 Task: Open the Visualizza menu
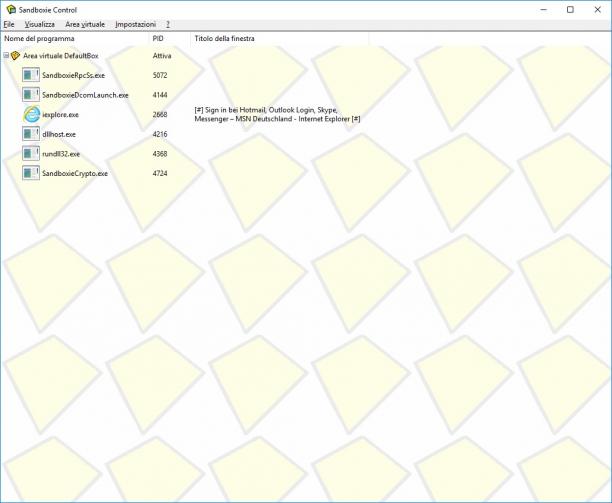tap(40, 24)
